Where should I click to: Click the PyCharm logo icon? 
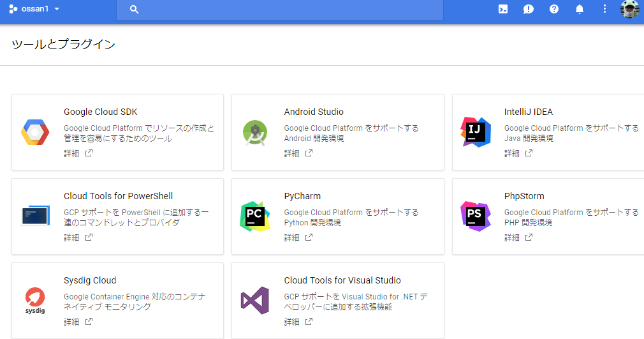[x=255, y=216]
